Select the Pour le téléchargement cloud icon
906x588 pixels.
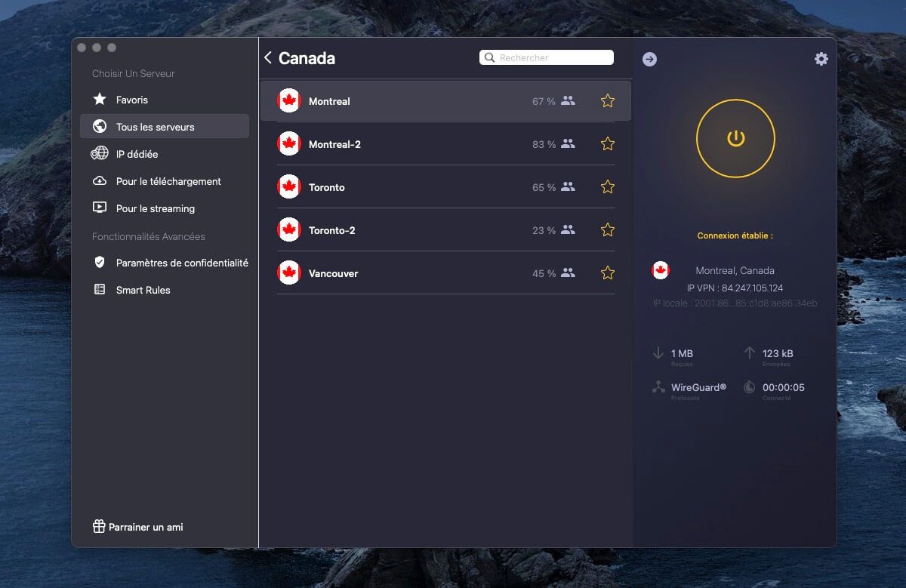97,180
